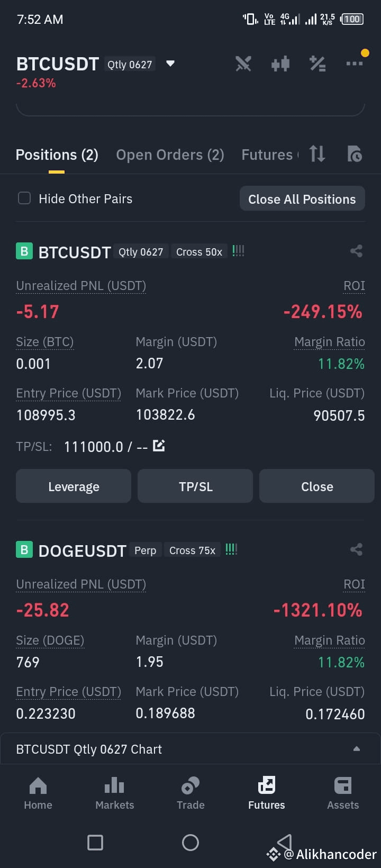Tap the sort arrows icon
The image size is (381, 868).
click(317, 154)
